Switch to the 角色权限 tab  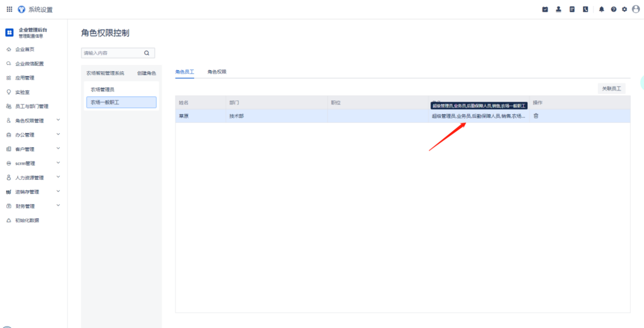pyautogui.click(x=217, y=72)
